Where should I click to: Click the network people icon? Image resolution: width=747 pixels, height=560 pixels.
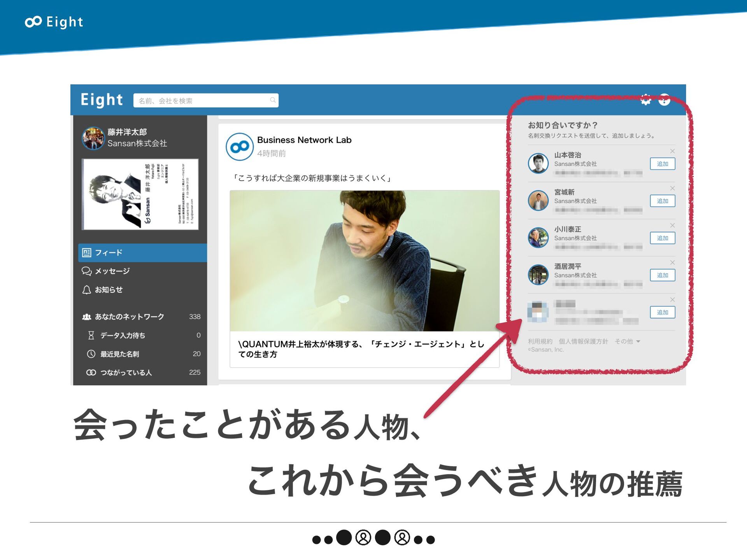pyautogui.click(x=86, y=317)
